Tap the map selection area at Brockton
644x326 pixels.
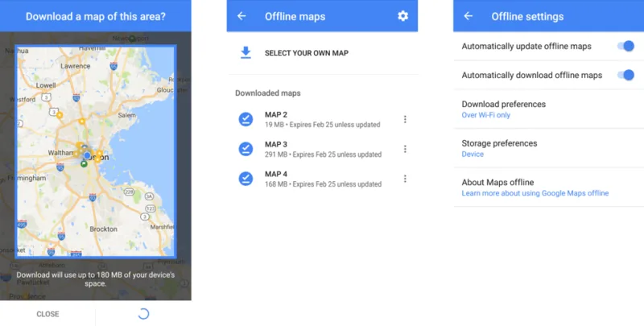(x=103, y=229)
